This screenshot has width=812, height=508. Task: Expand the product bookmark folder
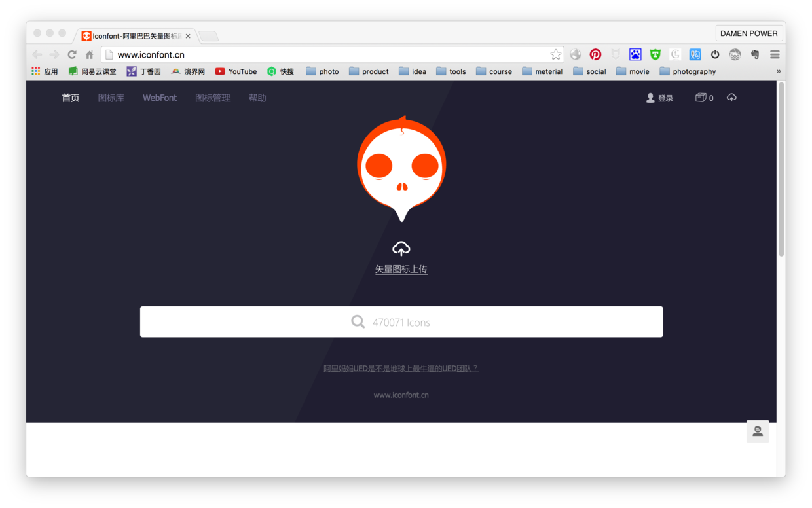[369, 71]
